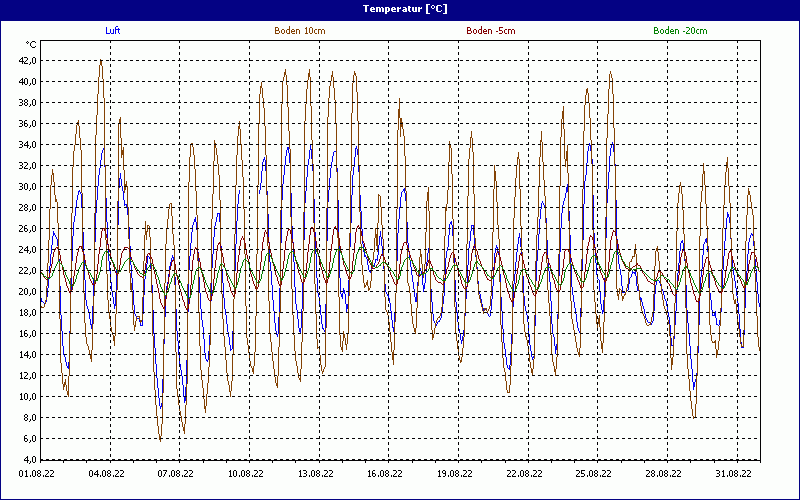Select the Boden 10cm legend label
The width and height of the screenshot is (800, 500).
(299, 31)
